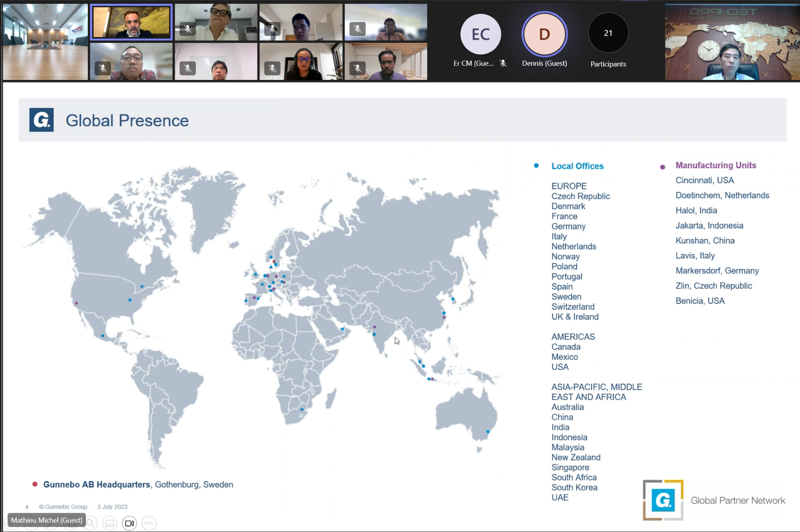Click Cincinnati, USA manufacturing unit
The image size is (800, 532).
pyautogui.click(x=705, y=180)
